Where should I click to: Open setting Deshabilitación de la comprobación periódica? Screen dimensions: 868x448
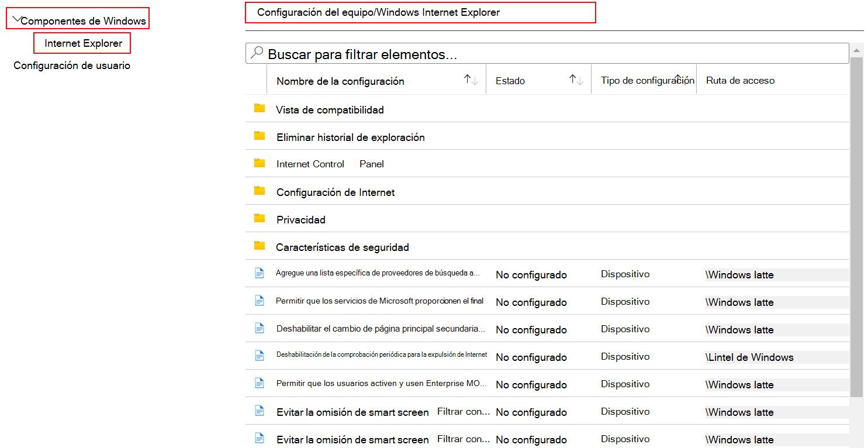(x=382, y=355)
